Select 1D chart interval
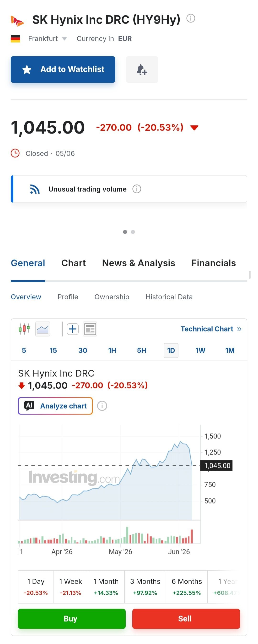The width and height of the screenshot is (258, 644). 171,350
